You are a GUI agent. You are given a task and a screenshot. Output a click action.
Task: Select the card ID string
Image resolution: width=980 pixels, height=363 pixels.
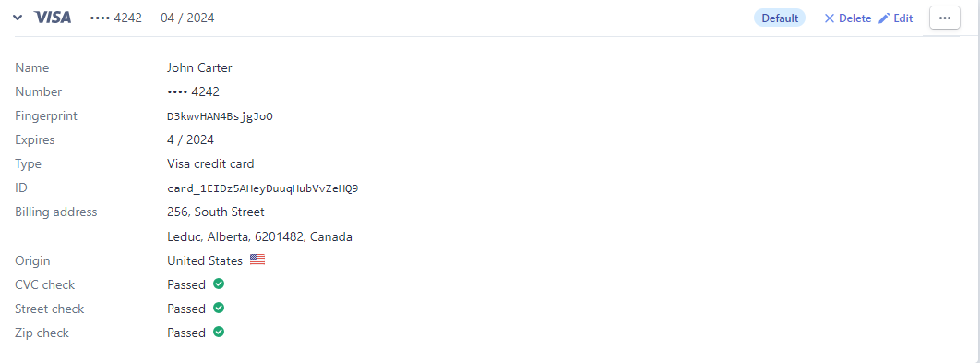(x=262, y=188)
